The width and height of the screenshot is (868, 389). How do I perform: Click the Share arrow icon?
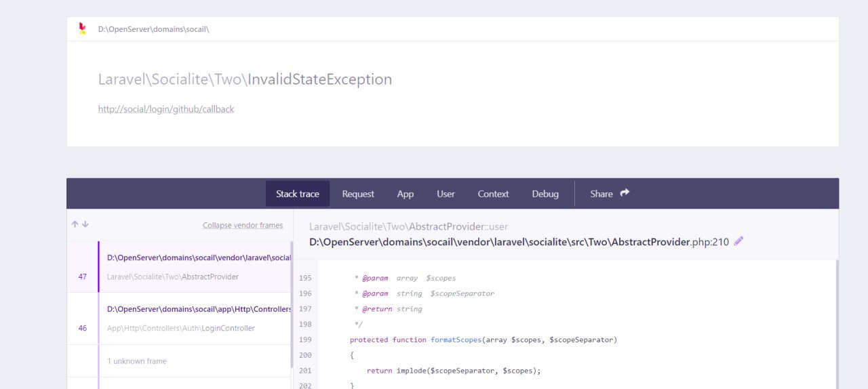[x=625, y=193]
